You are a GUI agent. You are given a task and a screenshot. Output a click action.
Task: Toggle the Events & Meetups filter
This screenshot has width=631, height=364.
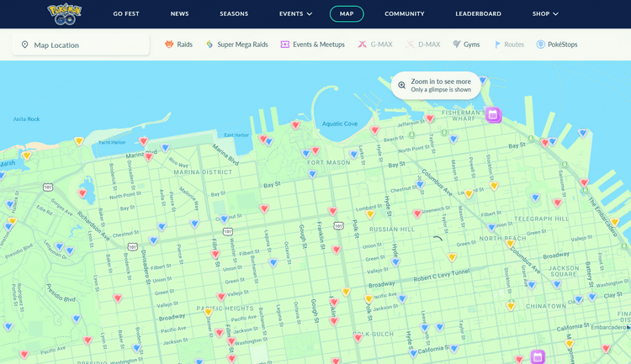[312, 45]
